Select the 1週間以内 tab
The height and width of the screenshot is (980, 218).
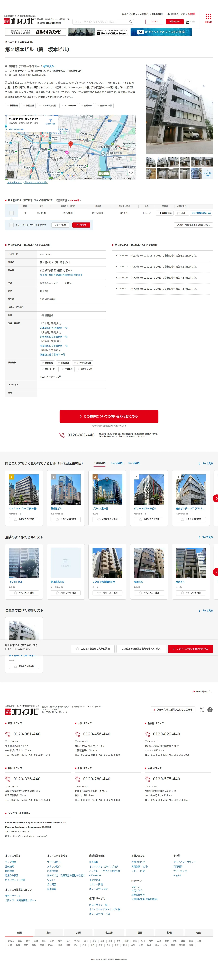tap(100, 463)
